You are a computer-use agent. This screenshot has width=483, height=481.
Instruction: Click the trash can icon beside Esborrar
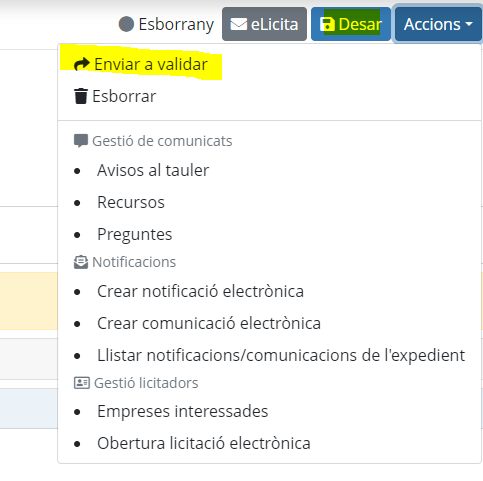81,96
